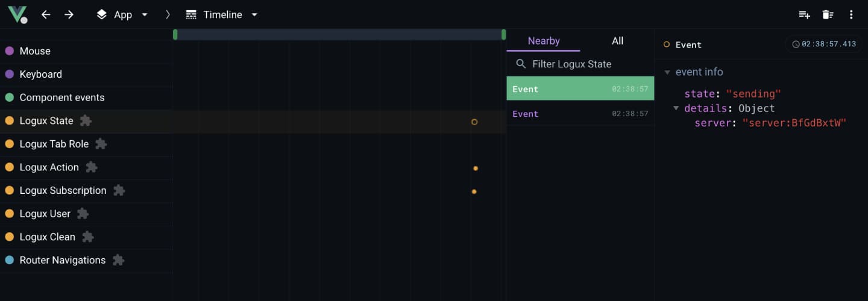
Task: Click plugin puzzle icon beside Logux Action
Action: [92, 167]
